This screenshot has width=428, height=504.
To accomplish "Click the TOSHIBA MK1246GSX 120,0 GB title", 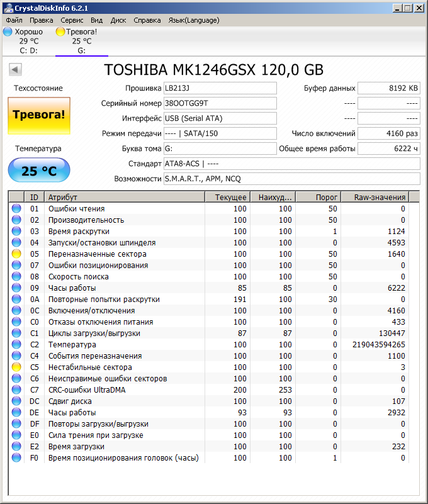I will pos(214,70).
